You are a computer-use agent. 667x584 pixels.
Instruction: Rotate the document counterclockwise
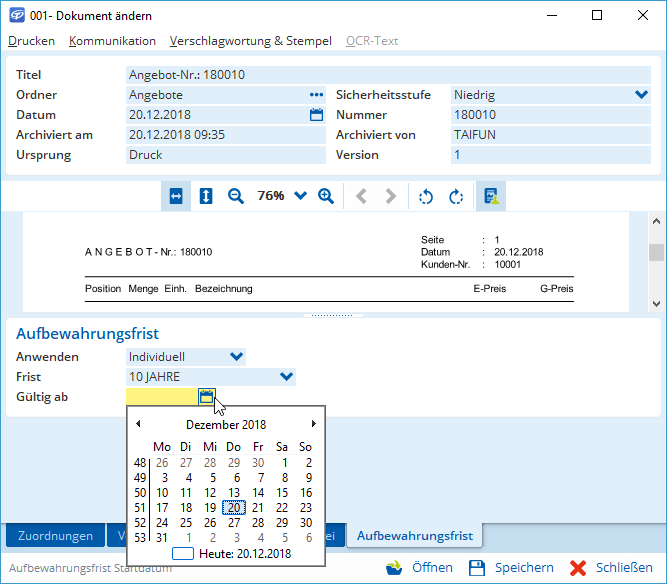click(x=426, y=196)
